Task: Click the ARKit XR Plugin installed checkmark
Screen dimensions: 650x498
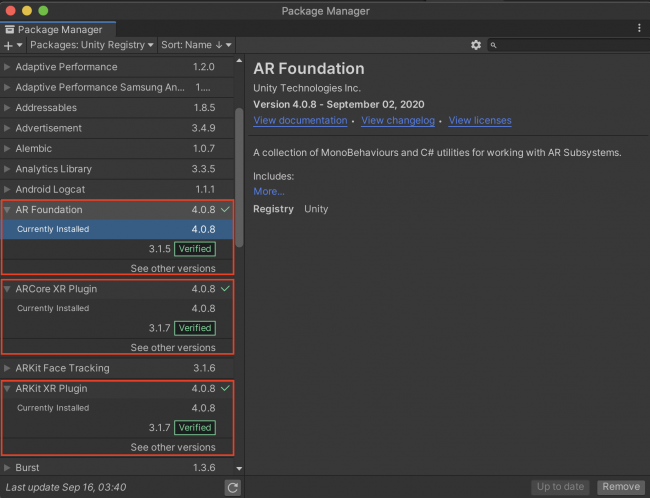Action: pyautogui.click(x=226, y=388)
